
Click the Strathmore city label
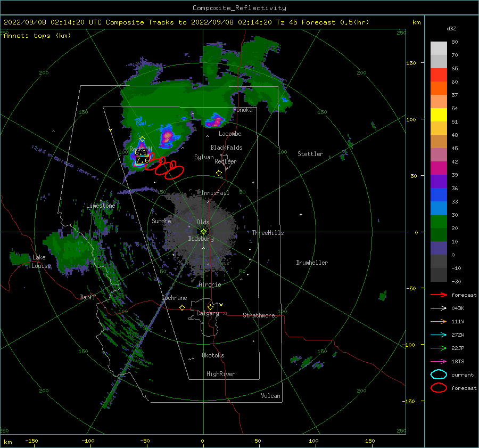[259, 315]
